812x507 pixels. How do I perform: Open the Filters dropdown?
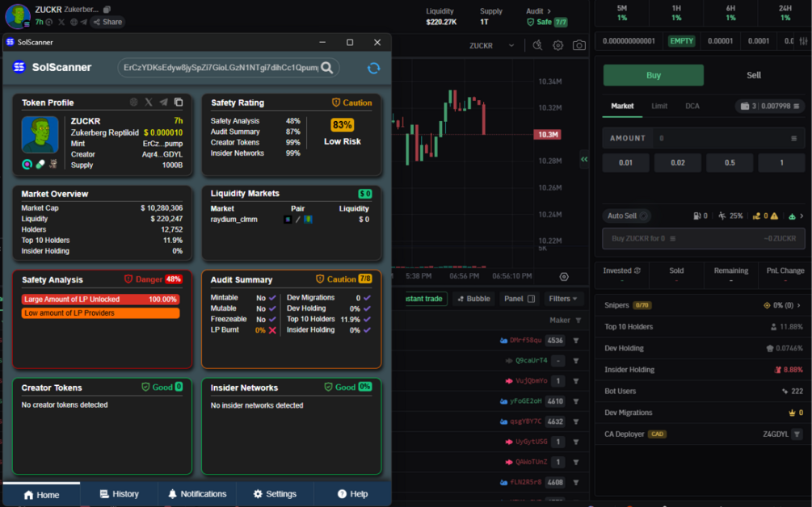pyautogui.click(x=563, y=299)
